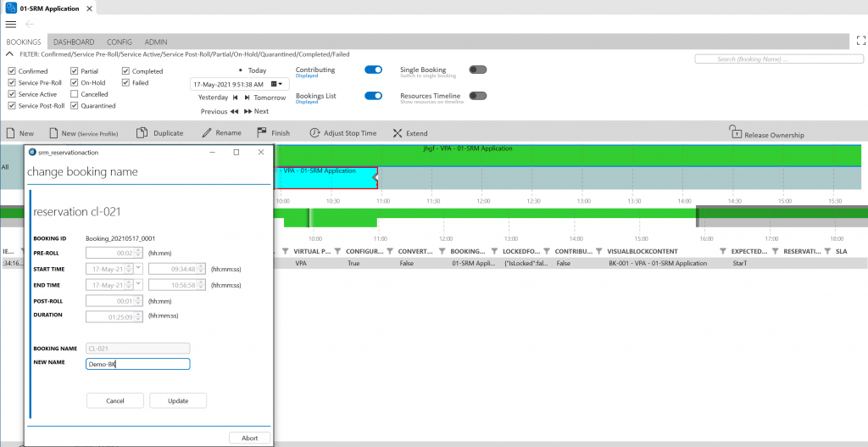The width and height of the screenshot is (868, 447).
Task: Switch to the BOOKINGS tab
Action: click(24, 42)
